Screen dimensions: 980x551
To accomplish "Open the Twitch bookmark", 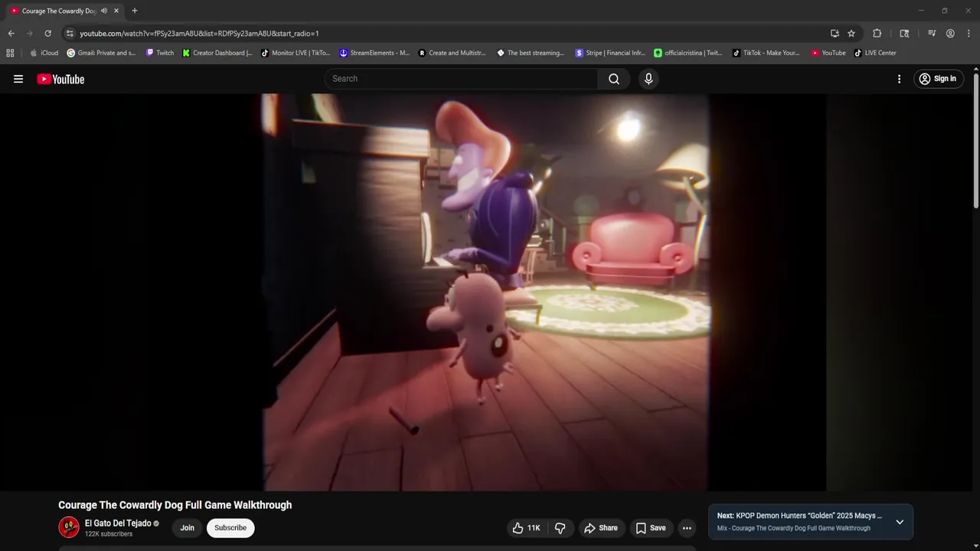I will (x=159, y=53).
